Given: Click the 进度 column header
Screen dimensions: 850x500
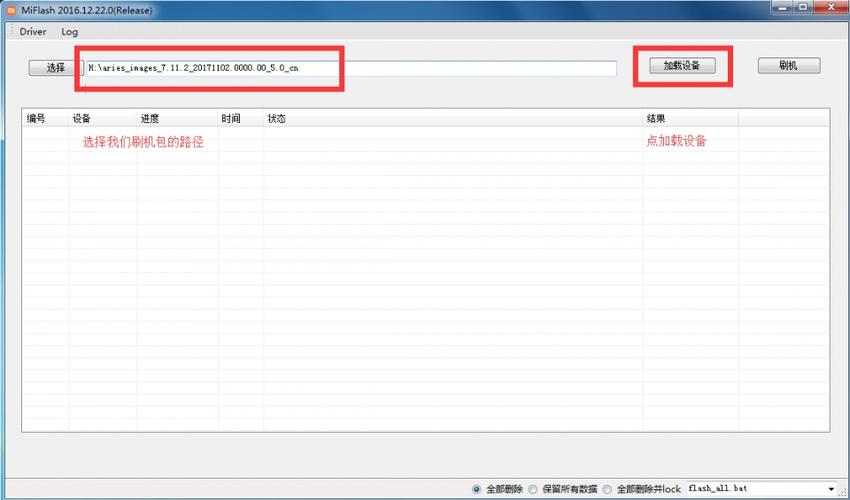Looking at the screenshot, I should [x=177, y=118].
